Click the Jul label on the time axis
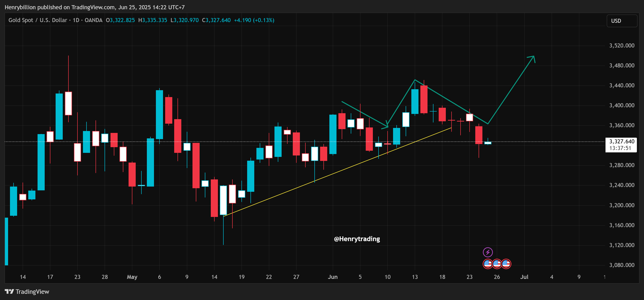The image size is (644, 300). (524, 277)
